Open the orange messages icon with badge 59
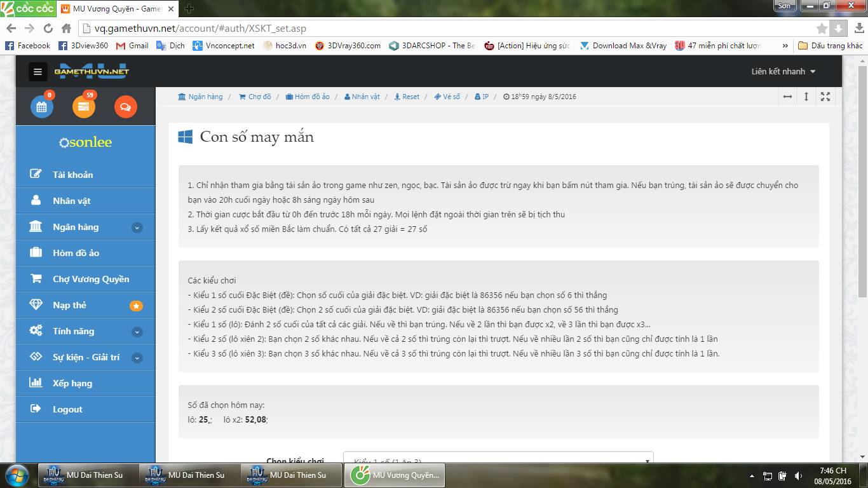This screenshot has width=868, height=488. point(84,107)
